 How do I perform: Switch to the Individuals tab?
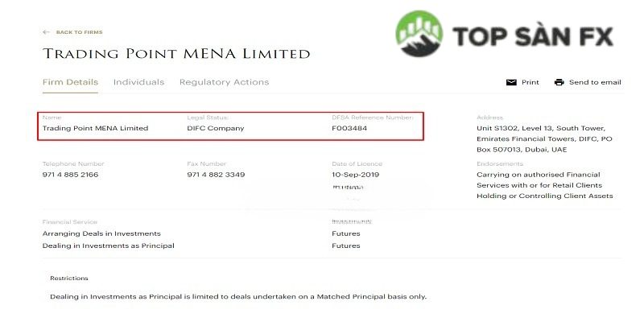coord(138,82)
